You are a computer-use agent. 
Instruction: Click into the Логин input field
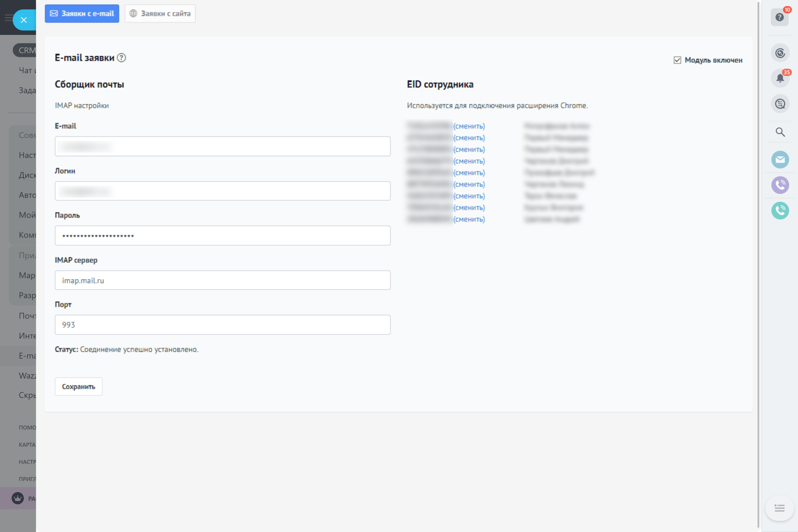point(223,191)
